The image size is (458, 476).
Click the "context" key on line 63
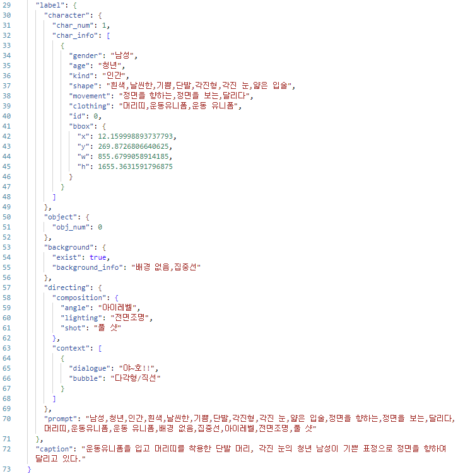tap(73, 348)
